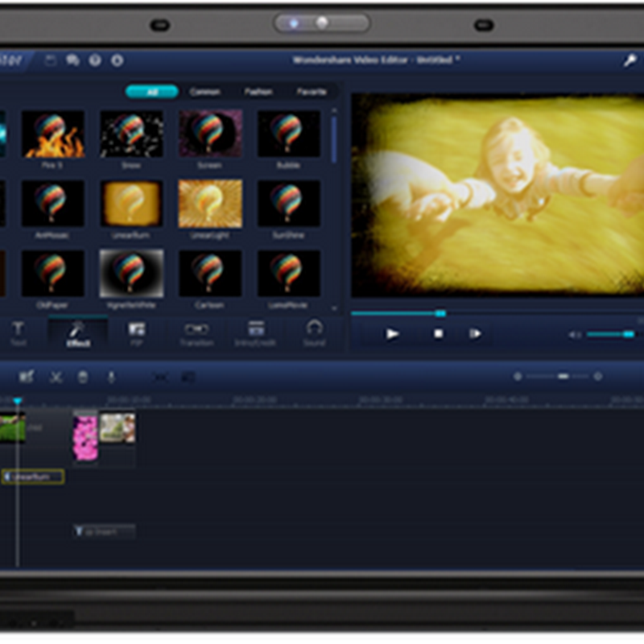Click the delete trash icon
Screen dimensions: 644x644
point(83,377)
